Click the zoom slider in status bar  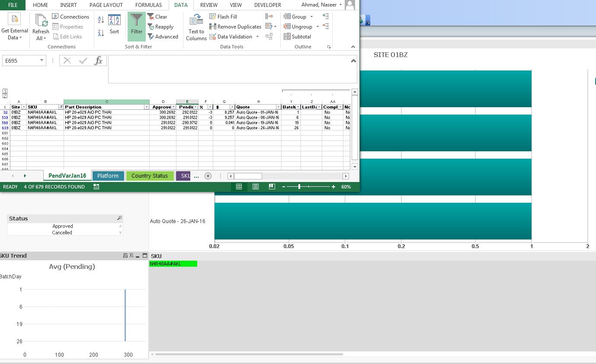(x=299, y=187)
